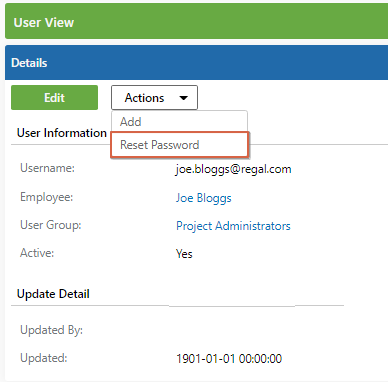Click the blue Details panel header
Screen dimensions: 388x382
pos(197,63)
